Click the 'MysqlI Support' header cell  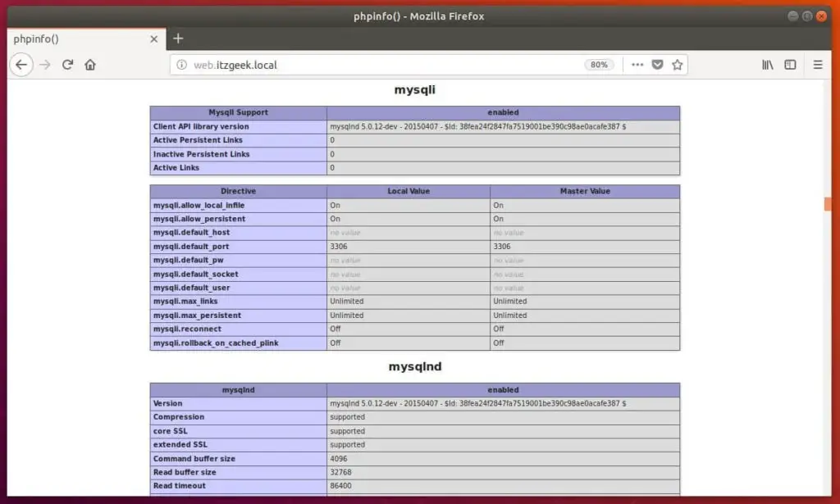point(239,112)
